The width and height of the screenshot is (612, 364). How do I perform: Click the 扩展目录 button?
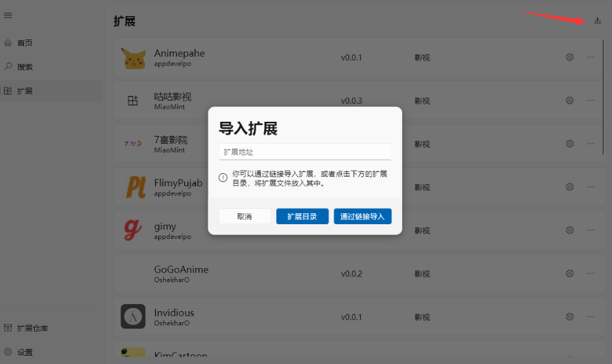pyautogui.click(x=302, y=216)
